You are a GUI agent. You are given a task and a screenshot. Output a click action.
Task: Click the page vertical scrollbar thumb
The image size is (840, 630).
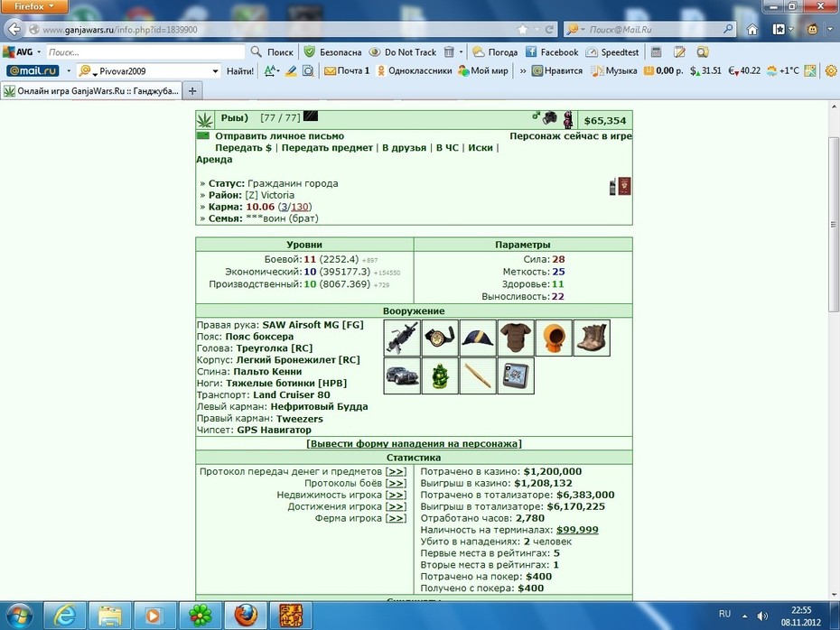pos(833,224)
